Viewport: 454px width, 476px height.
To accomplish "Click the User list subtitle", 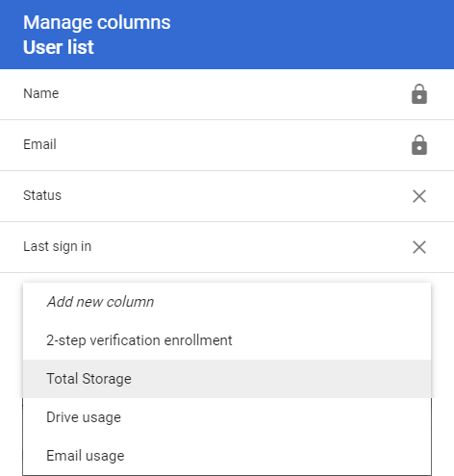I will pyautogui.click(x=59, y=47).
